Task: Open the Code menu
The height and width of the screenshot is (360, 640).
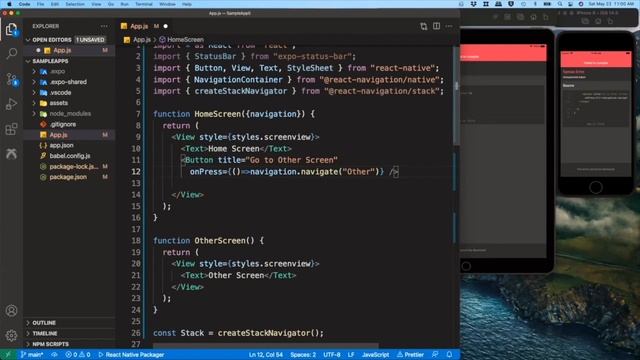Action: [x=24, y=4]
